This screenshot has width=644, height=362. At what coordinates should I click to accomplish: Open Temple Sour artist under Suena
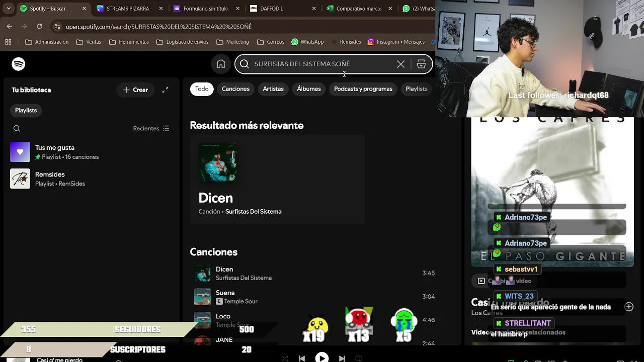240,301
